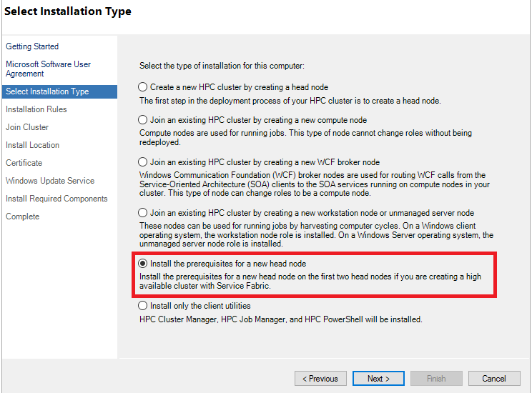Click the Previous button

(x=320, y=379)
